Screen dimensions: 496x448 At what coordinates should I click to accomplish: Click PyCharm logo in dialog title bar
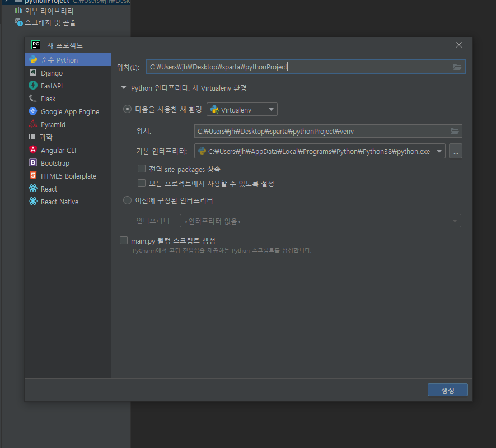36,45
